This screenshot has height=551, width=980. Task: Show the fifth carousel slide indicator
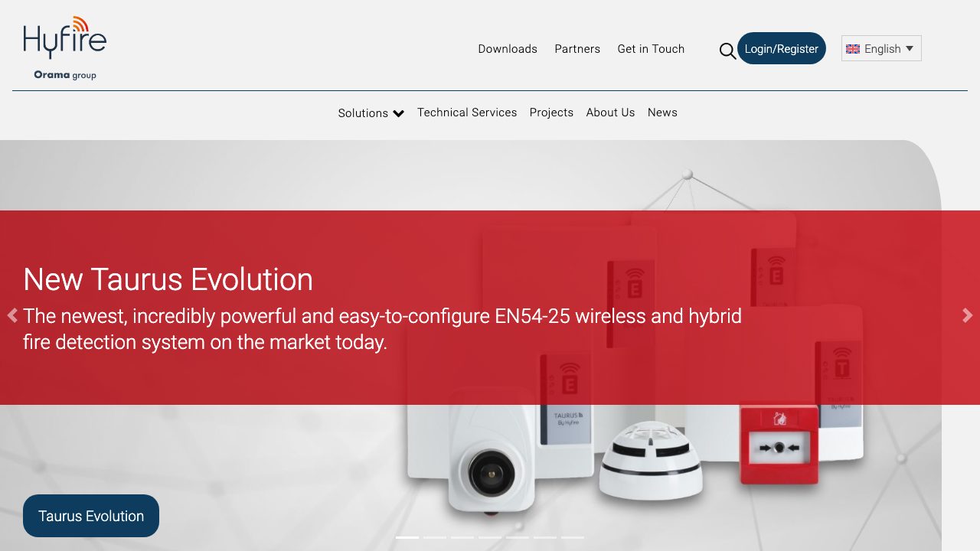[x=518, y=537]
